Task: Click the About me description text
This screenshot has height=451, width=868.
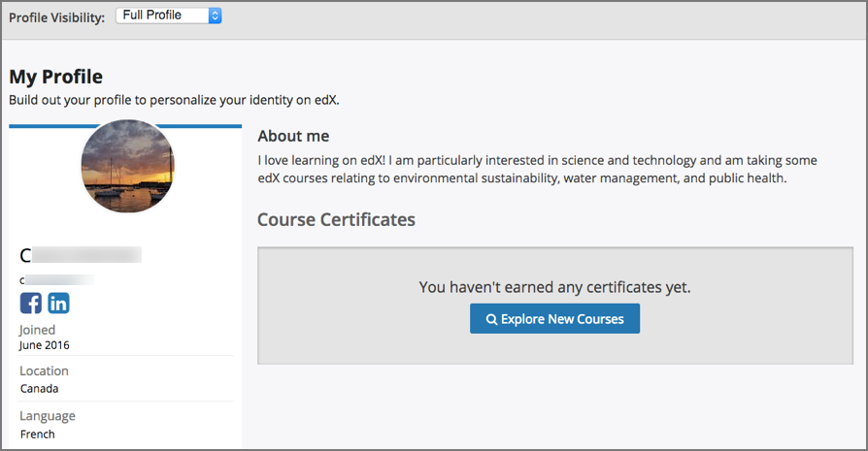Action: (537, 169)
